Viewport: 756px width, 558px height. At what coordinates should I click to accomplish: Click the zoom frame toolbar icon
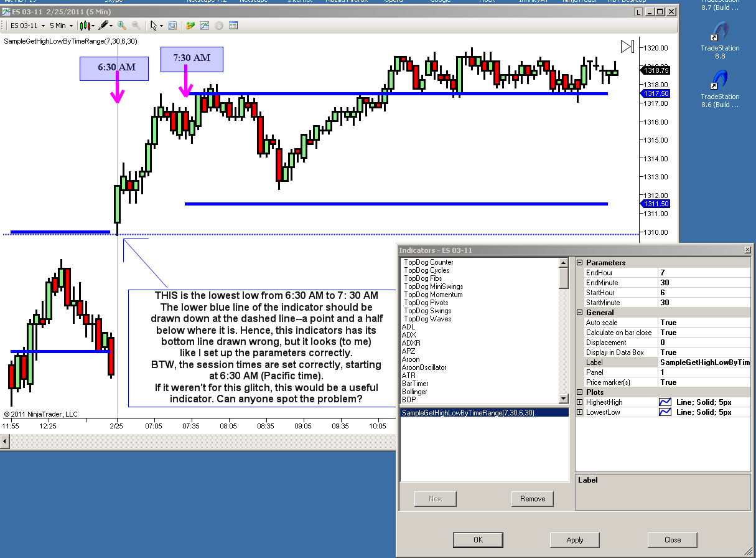click(172, 26)
